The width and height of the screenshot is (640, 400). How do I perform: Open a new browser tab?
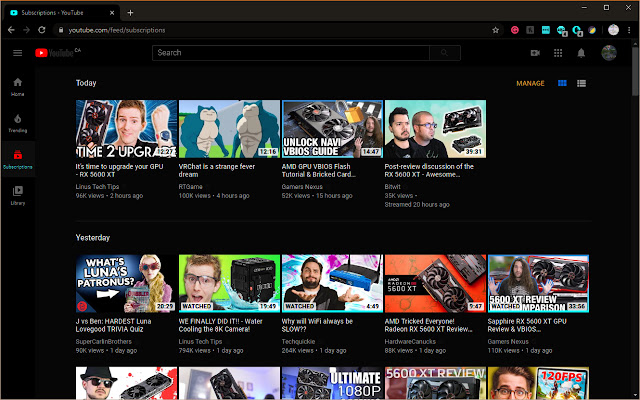point(130,10)
